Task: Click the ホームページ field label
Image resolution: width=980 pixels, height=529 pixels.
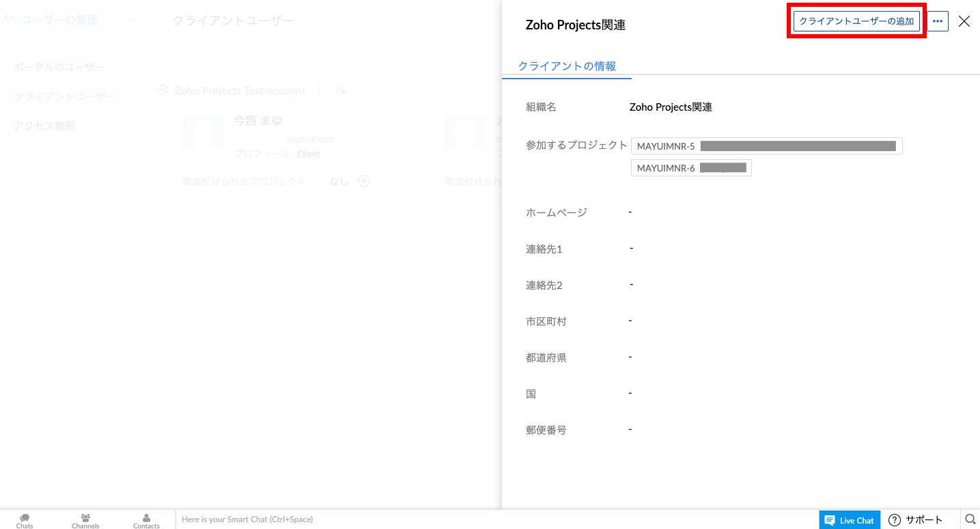Action: click(556, 213)
